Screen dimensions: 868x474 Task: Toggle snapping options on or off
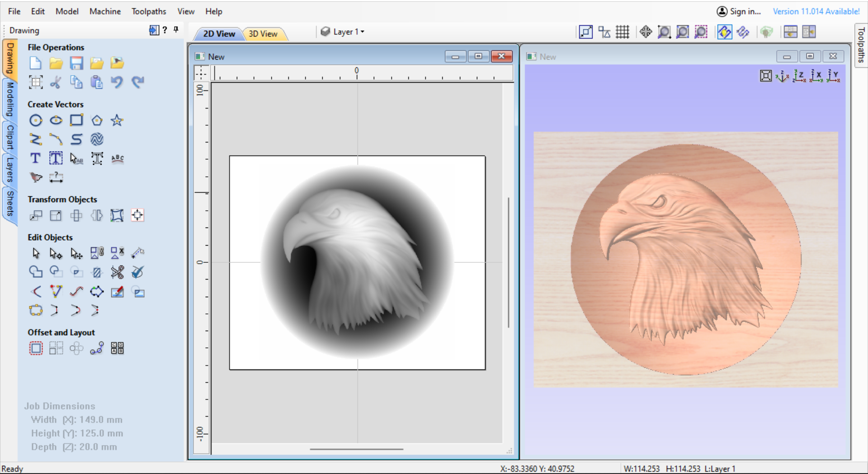[x=604, y=32]
